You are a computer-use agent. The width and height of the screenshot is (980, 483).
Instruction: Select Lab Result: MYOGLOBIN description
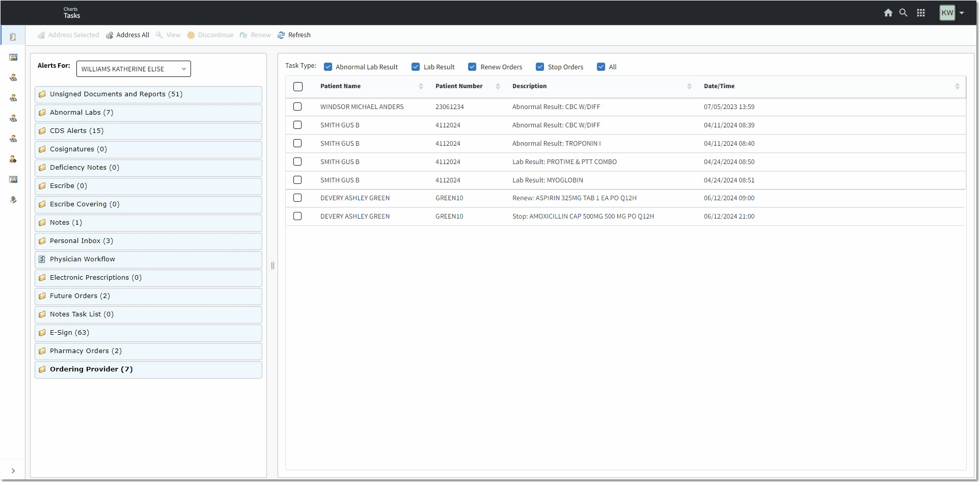pyautogui.click(x=548, y=180)
